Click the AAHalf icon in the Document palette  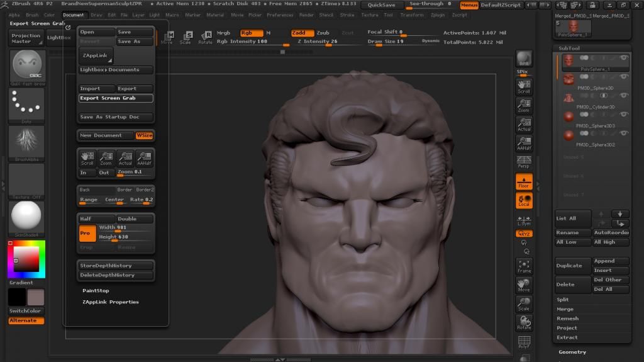[144, 159]
